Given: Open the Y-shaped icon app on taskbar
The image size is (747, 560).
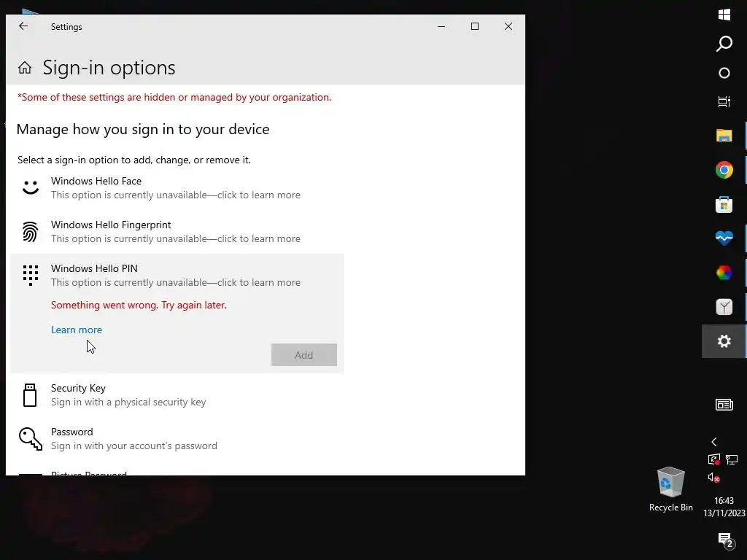Looking at the screenshot, I should pyautogui.click(x=724, y=307).
